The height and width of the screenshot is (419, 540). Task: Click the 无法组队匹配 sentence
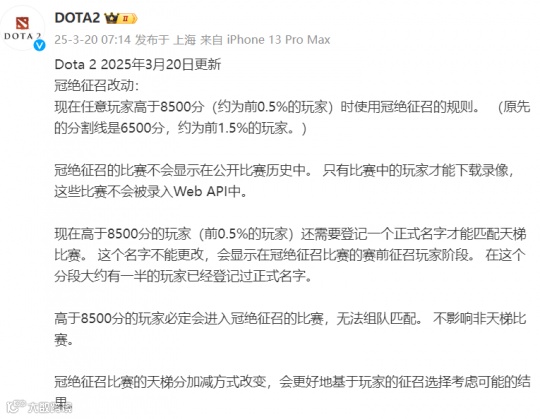(379, 318)
